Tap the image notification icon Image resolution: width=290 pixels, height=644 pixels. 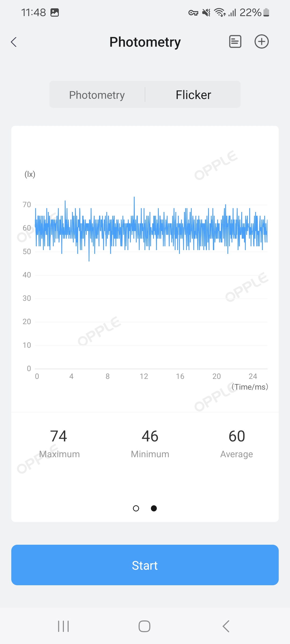(55, 12)
